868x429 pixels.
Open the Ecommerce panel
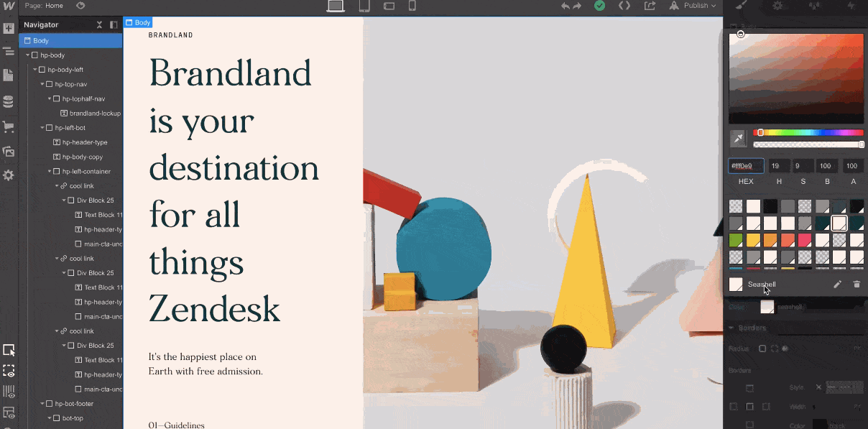(9, 126)
